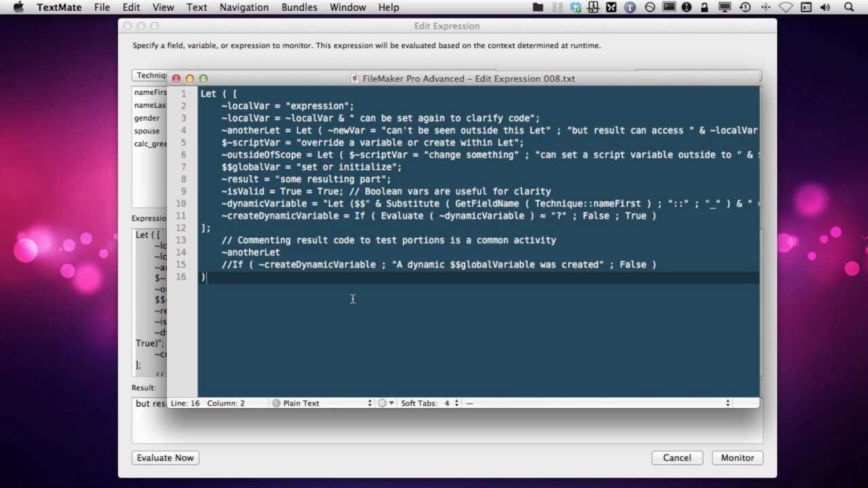Click the '~localVar = "expression"' line

point(288,106)
